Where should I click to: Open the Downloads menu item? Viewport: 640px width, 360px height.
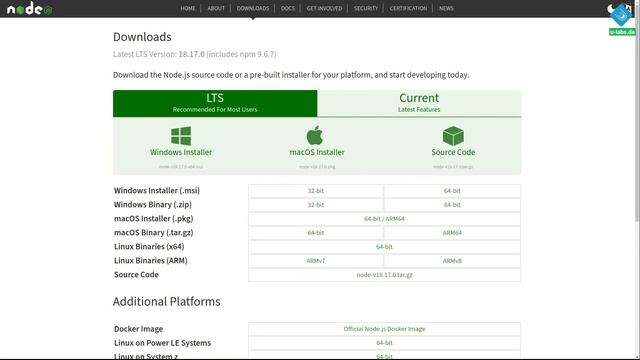253,8
